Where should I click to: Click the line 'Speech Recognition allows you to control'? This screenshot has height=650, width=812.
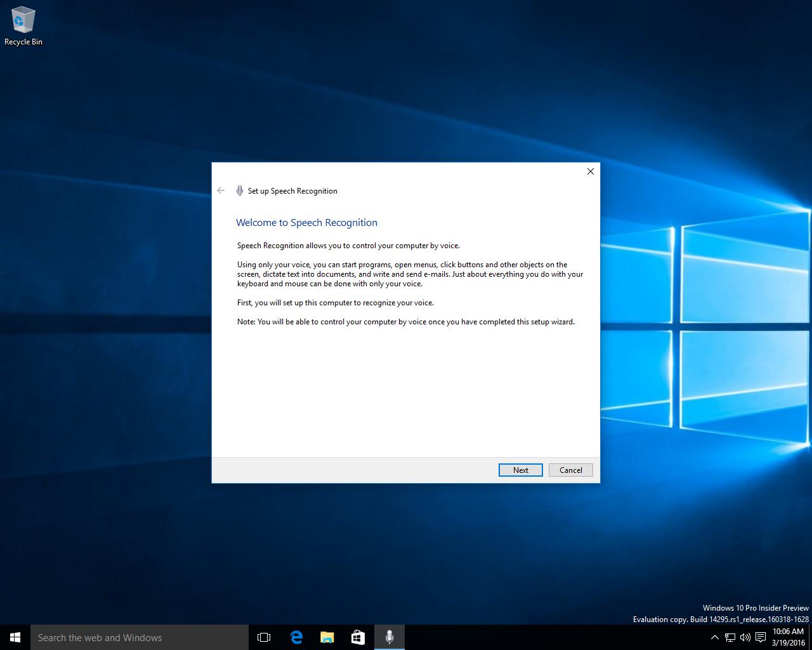point(348,246)
